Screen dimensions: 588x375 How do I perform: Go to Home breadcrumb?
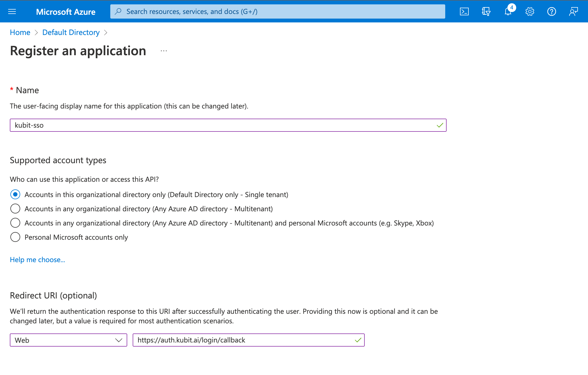point(20,32)
